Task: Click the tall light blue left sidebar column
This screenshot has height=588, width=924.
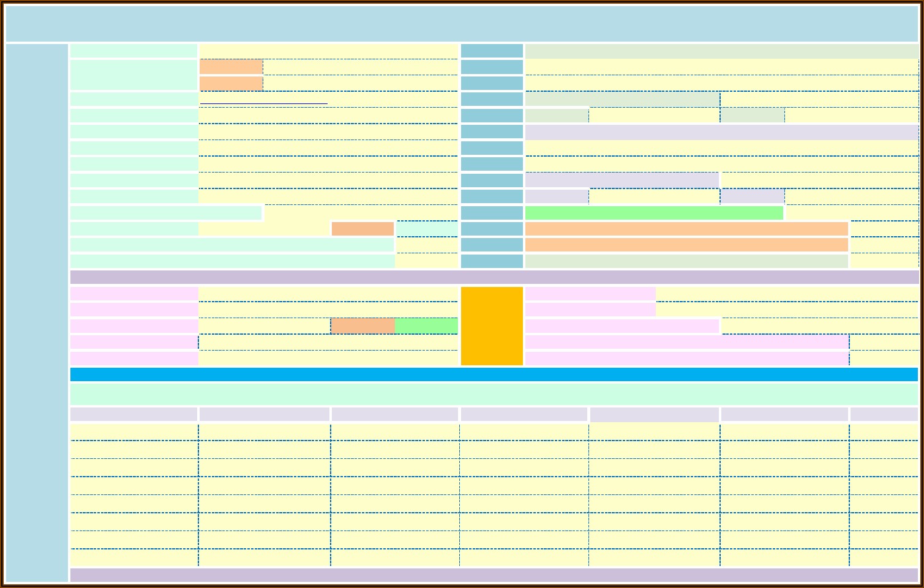Action: pyautogui.click(x=37, y=312)
